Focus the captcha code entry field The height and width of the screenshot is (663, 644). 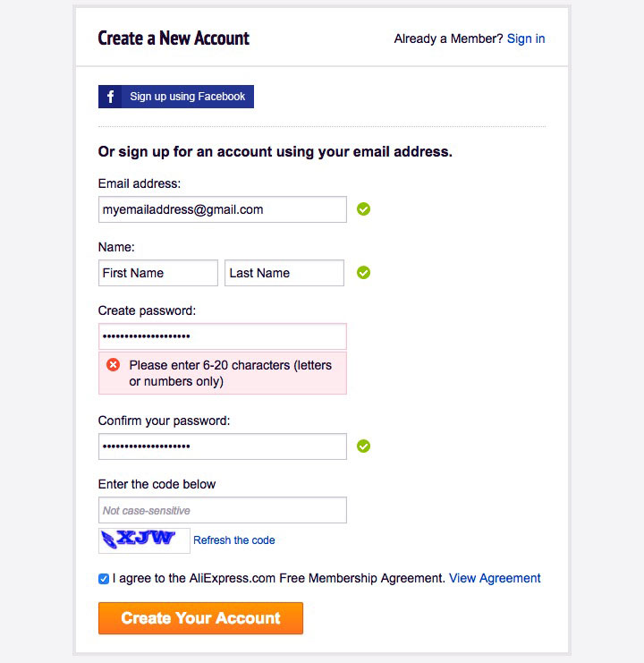tap(222, 510)
